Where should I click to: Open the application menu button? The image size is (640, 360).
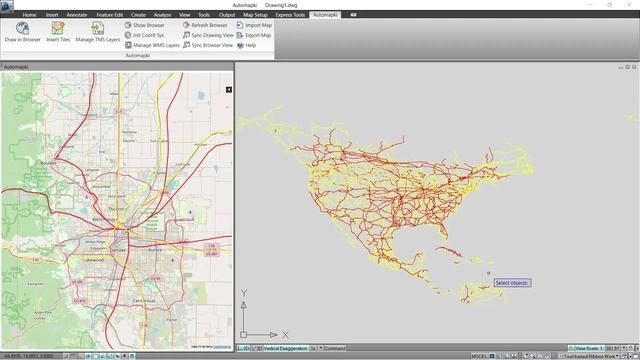[7, 6]
